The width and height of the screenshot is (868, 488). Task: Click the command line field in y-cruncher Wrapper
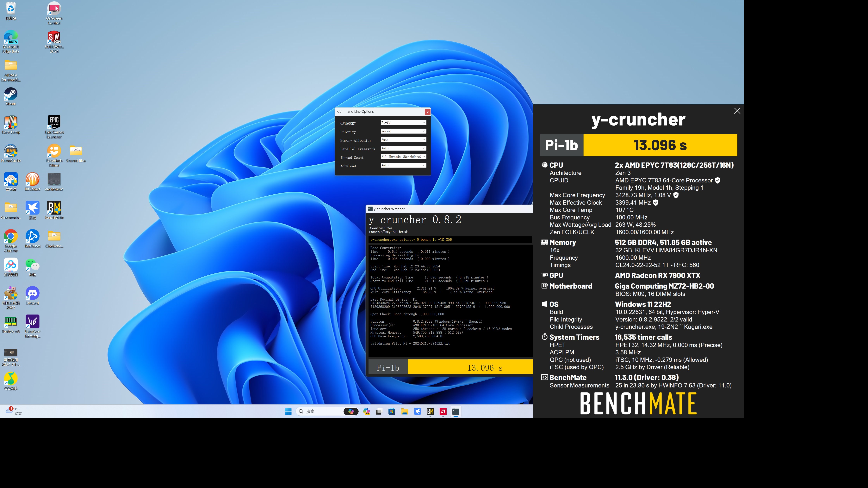tap(450, 240)
